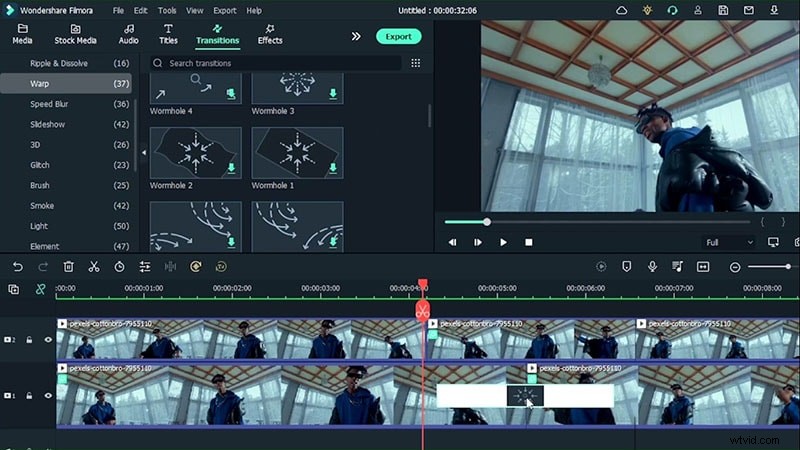Open the Speed stopwatch tool
Image resolution: width=800 pixels, height=450 pixels.
point(119,266)
